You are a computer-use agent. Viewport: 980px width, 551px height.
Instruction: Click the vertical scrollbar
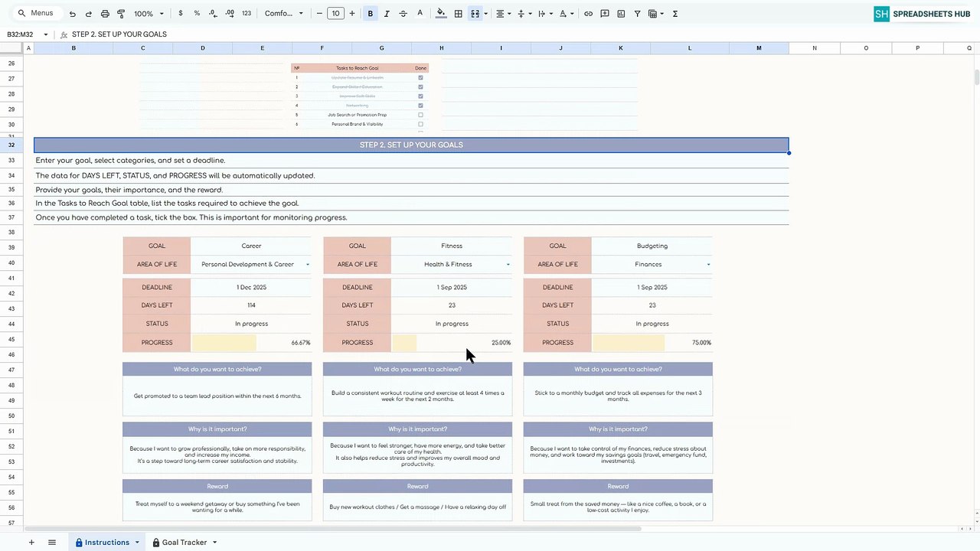[976, 77]
